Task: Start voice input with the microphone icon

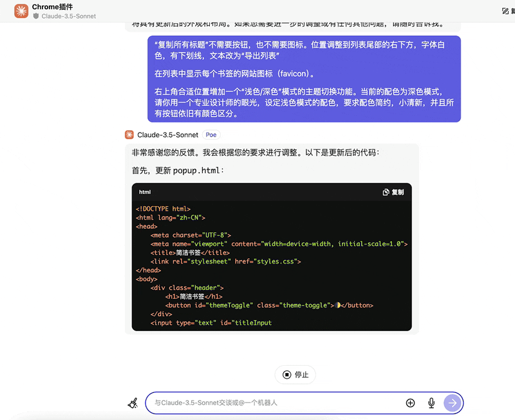Action: (x=431, y=403)
